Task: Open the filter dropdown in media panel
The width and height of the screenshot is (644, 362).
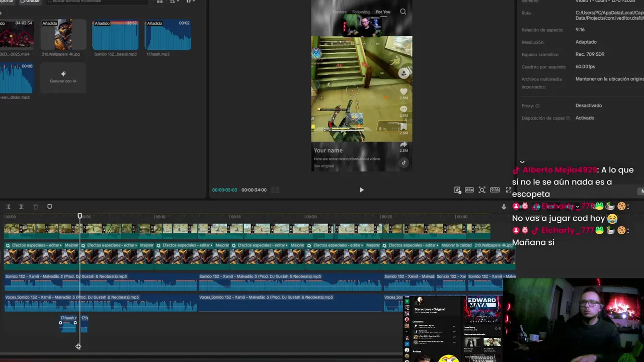Action: click(x=191, y=2)
